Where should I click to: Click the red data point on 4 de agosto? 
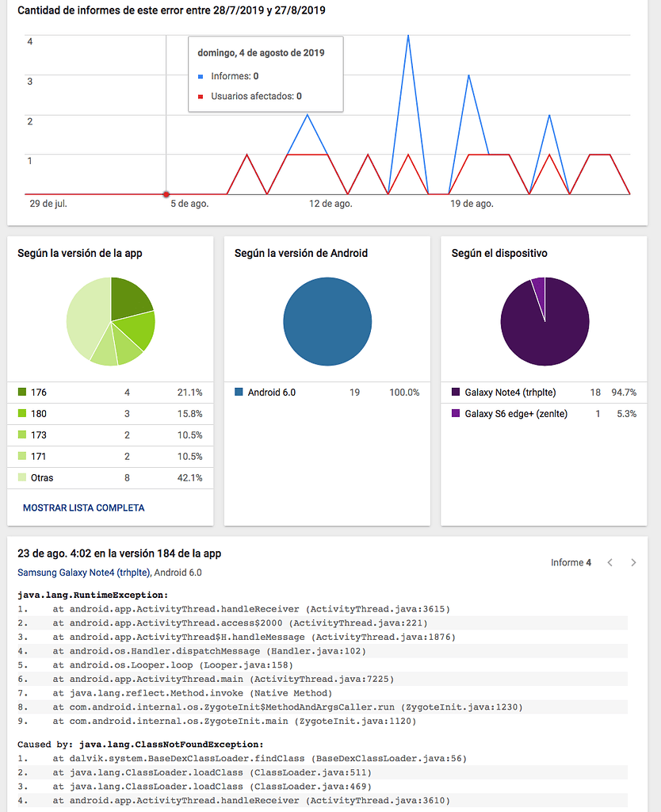166,194
